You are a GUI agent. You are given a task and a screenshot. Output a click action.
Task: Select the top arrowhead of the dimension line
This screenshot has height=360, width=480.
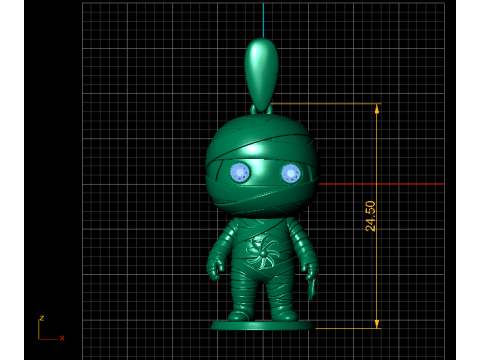[x=377, y=109]
